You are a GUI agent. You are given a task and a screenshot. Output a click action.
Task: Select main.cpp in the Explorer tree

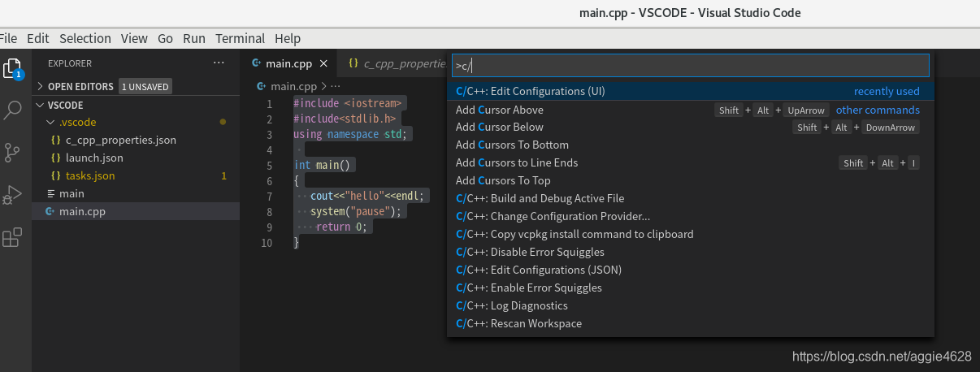[136, 211]
